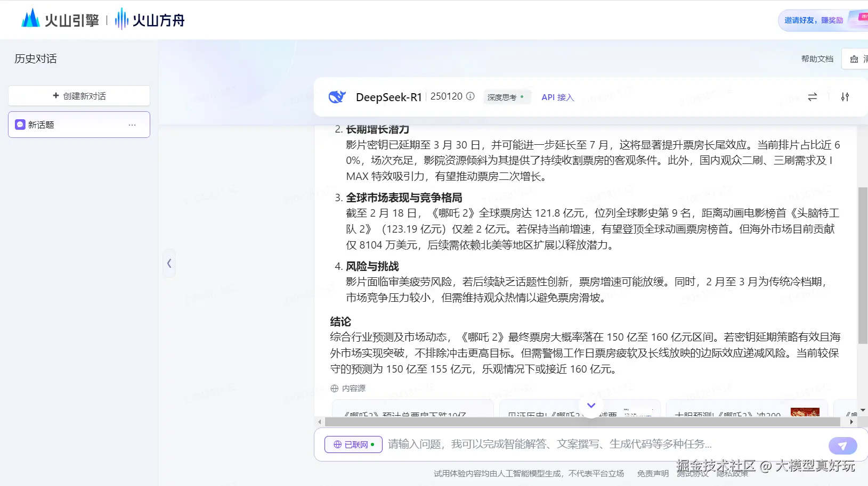Screen dimensions: 868x486
Task: Collapse the history sidebar with the chevron
Action: (x=169, y=263)
